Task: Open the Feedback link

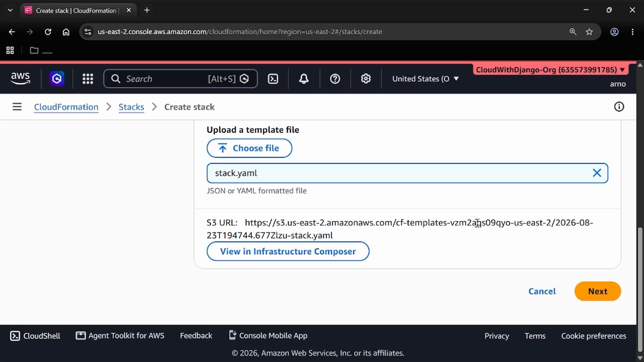Action: point(196,336)
